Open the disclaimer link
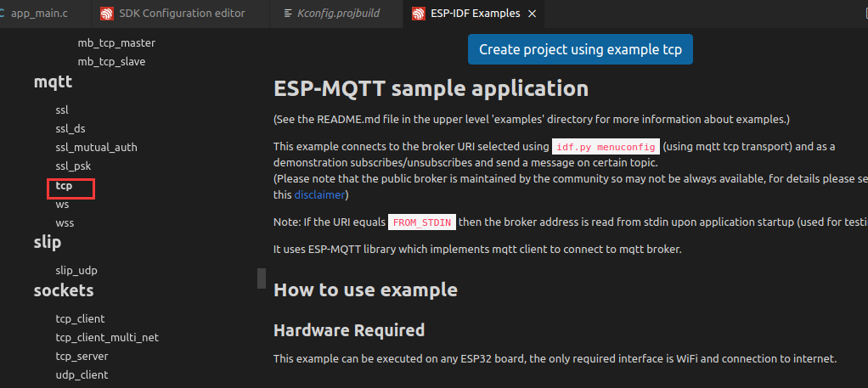 319,194
